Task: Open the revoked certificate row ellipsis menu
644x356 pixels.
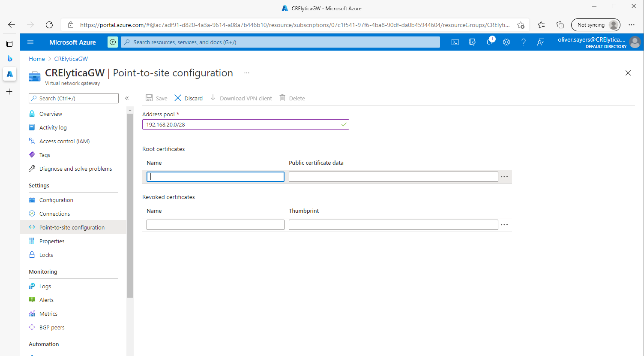Action: (504, 225)
